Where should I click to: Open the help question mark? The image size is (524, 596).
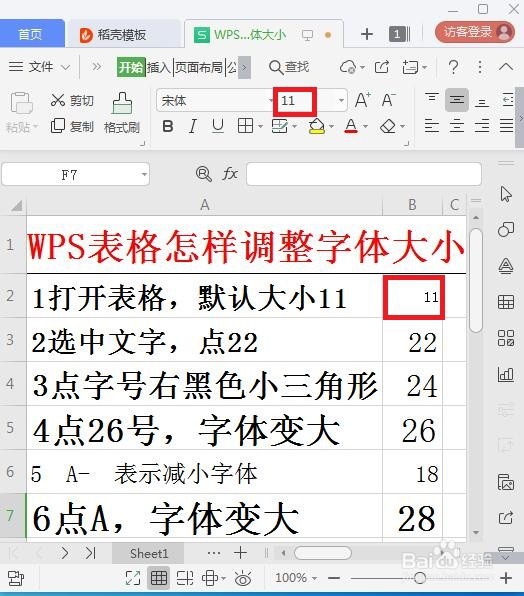pos(453,67)
